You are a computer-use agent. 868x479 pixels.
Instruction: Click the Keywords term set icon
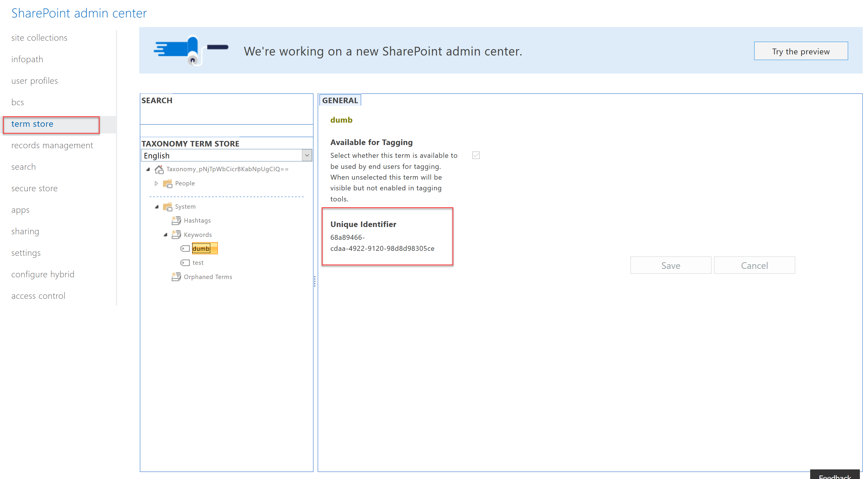[x=176, y=235]
